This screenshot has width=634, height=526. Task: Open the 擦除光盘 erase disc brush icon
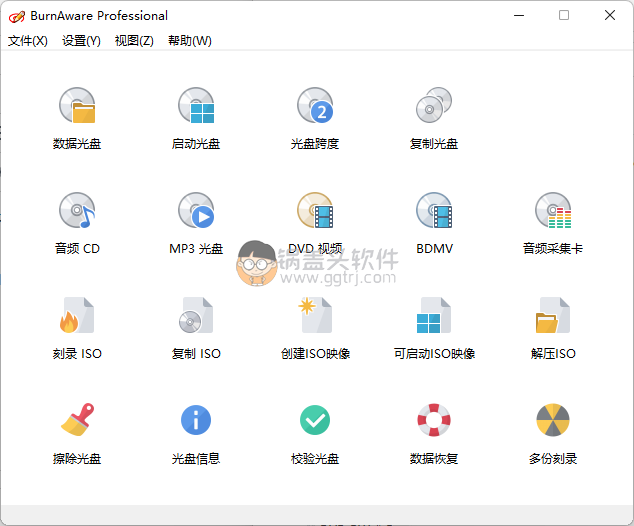[77, 420]
